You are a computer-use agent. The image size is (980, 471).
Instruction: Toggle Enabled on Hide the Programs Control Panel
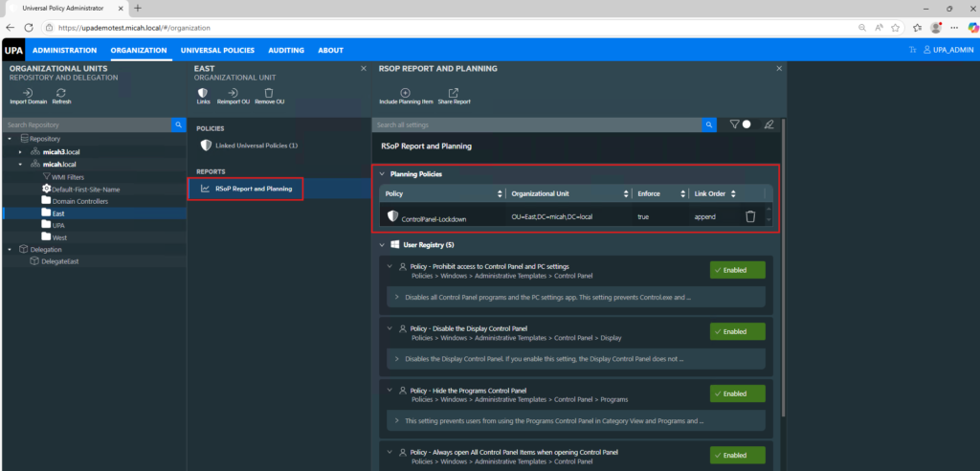click(737, 393)
